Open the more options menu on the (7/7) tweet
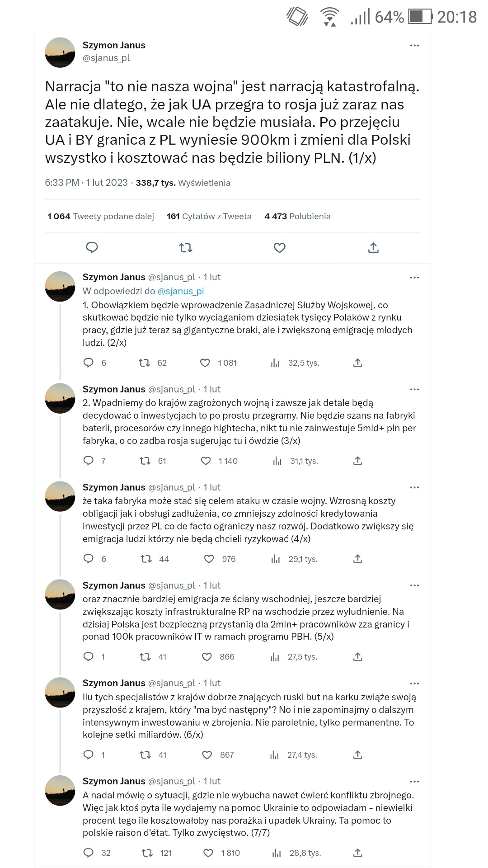The width and height of the screenshot is (488, 868). [414, 782]
